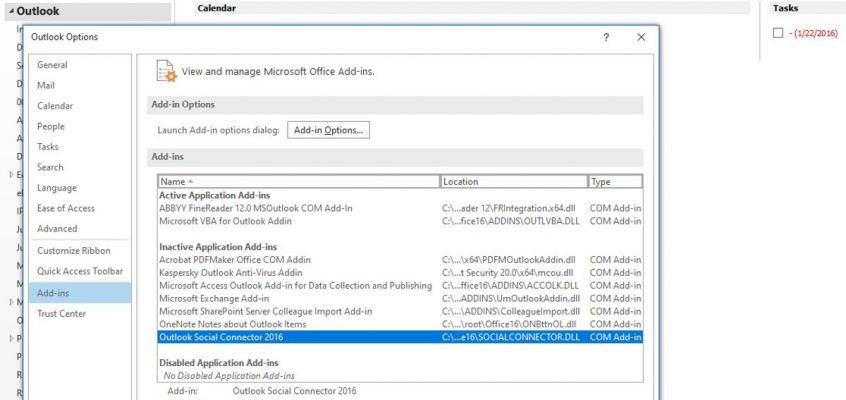Select the Add-ins category

pyautogui.click(x=80, y=293)
